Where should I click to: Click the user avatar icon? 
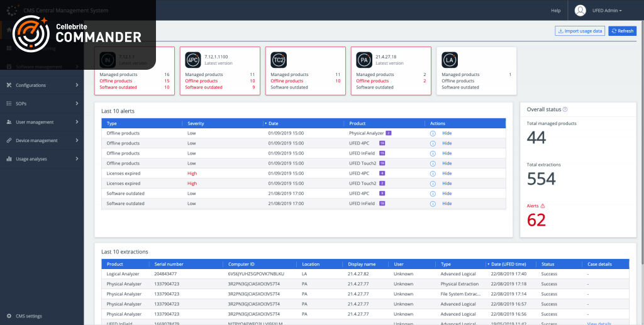580,11
